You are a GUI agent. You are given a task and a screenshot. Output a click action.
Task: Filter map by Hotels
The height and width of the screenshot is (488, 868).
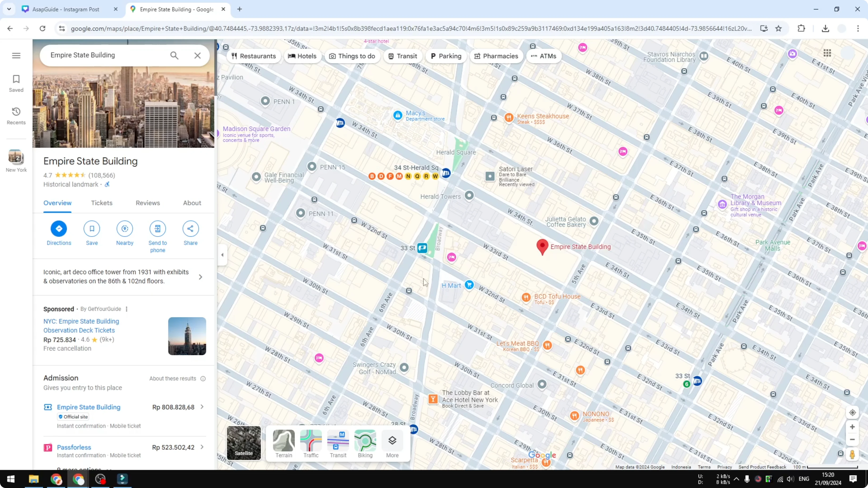click(302, 56)
